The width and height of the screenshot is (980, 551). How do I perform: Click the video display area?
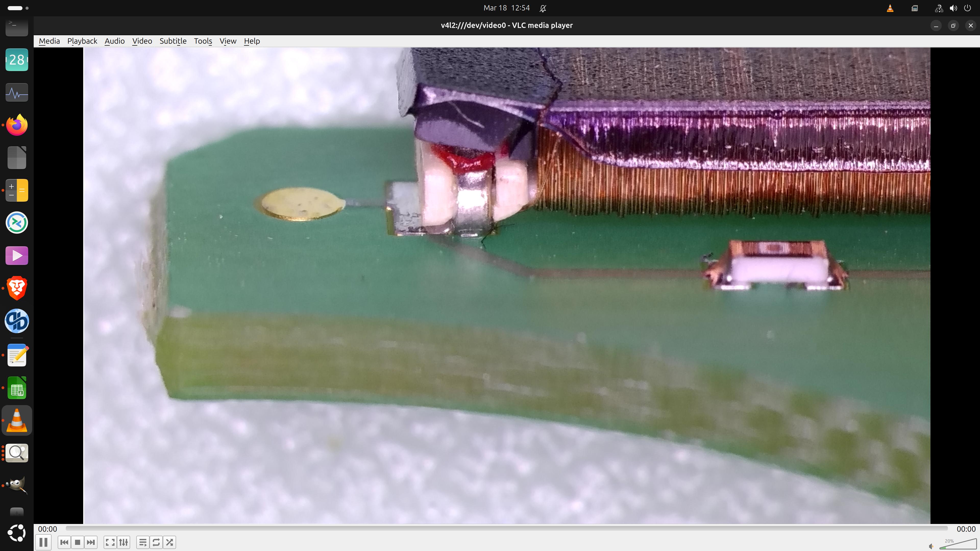(507, 285)
